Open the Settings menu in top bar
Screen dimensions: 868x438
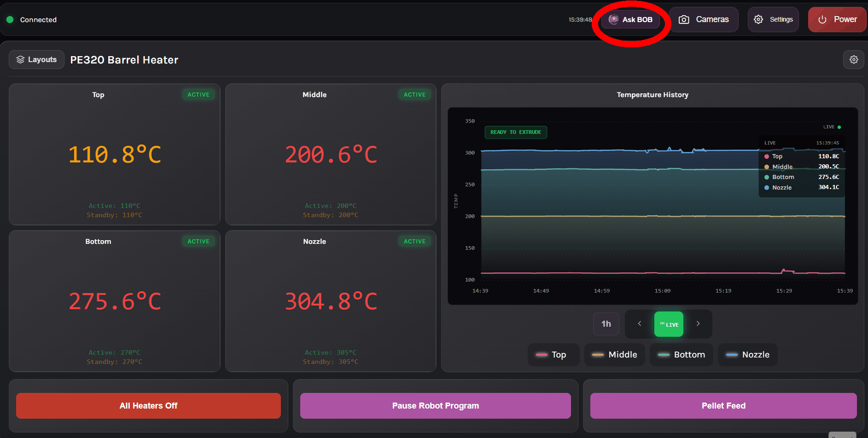[773, 19]
